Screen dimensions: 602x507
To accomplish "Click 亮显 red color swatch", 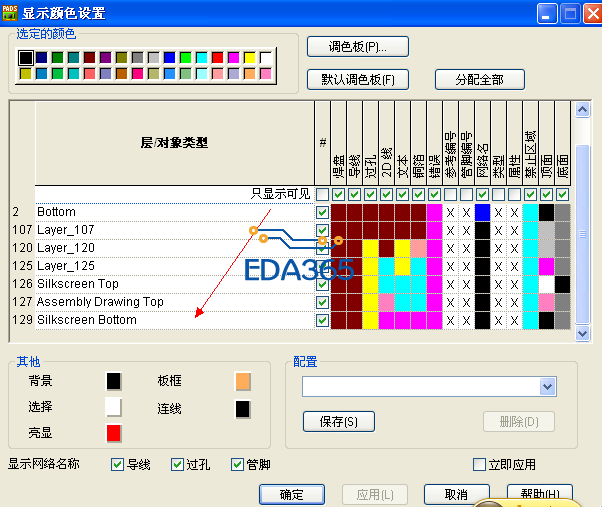I will pyautogui.click(x=114, y=433).
